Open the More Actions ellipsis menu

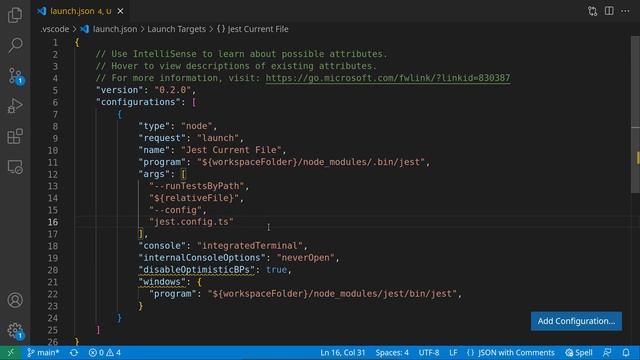(x=625, y=11)
